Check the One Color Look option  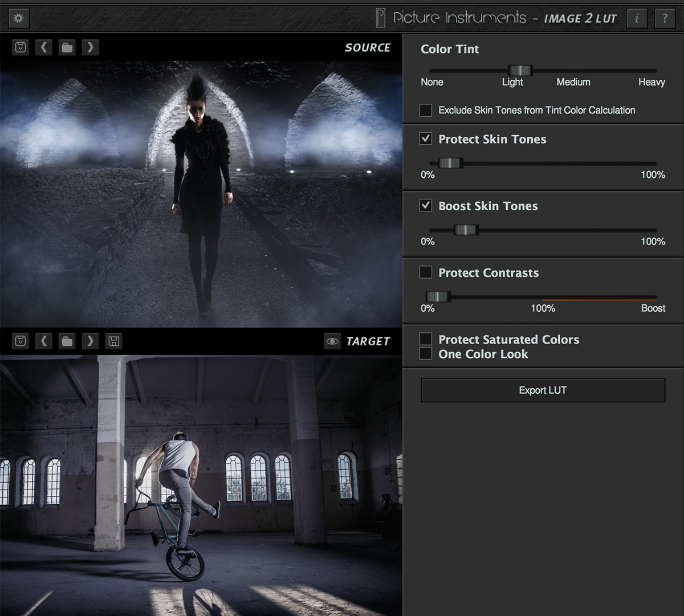[x=426, y=354]
